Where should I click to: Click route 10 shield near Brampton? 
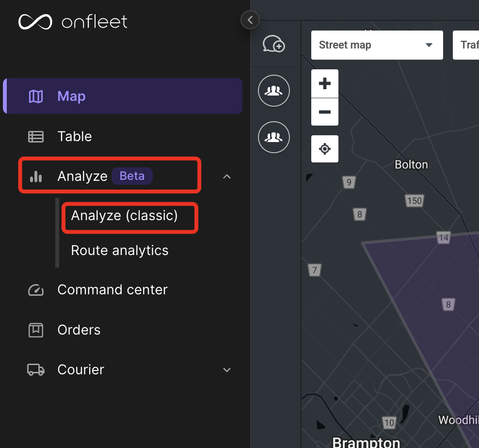coord(389,423)
